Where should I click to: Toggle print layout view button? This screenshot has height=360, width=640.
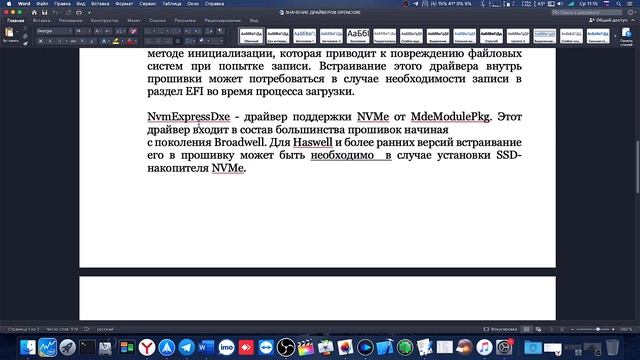527,329
